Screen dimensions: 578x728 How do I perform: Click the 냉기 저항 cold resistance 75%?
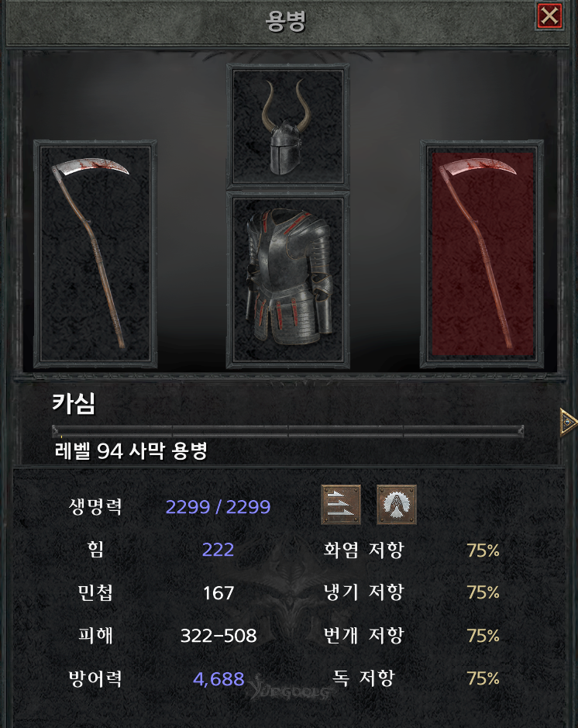click(x=483, y=592)
